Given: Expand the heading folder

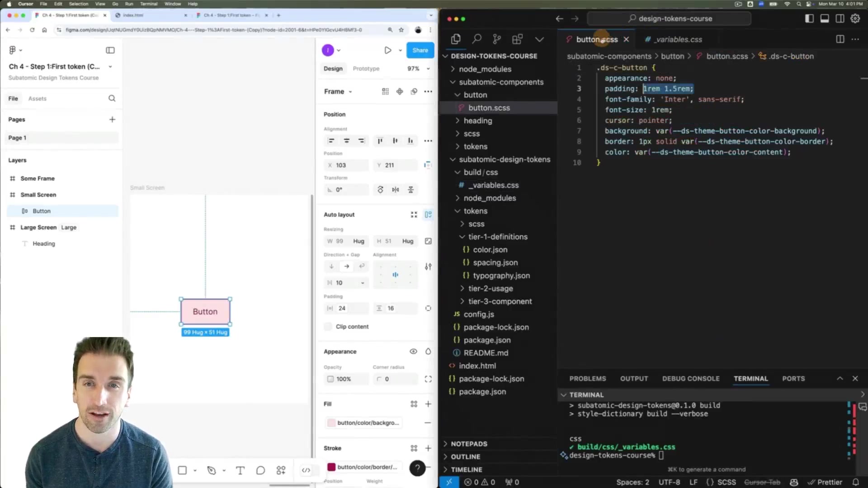Looking at the screenshot, I should pyautogui.click(x=478, y=121).
